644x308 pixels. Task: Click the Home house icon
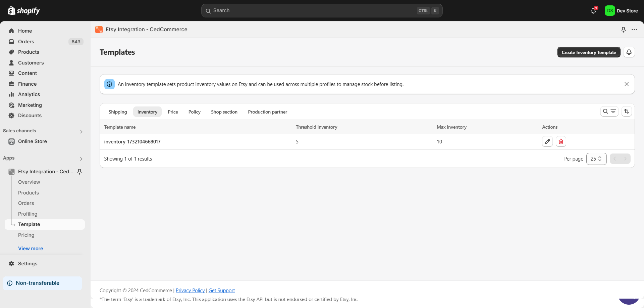click(x=11, y=31)
